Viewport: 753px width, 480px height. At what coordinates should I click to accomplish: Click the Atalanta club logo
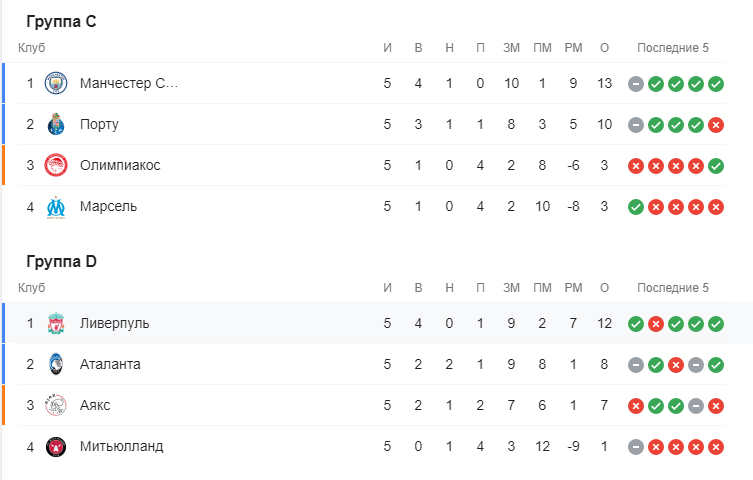55,364
